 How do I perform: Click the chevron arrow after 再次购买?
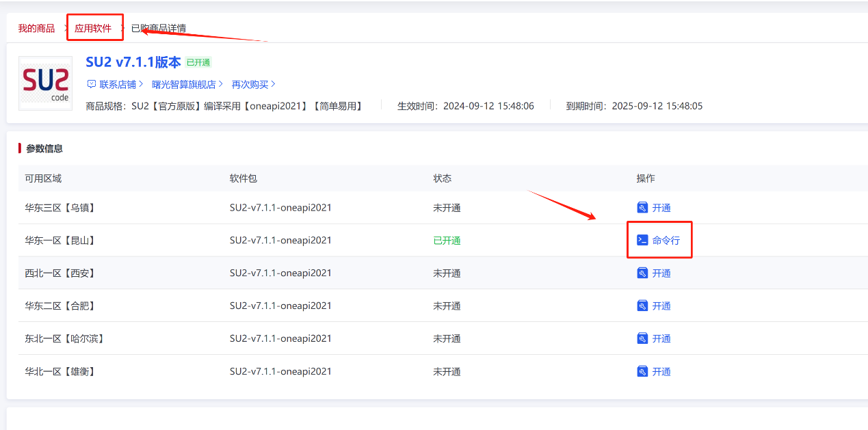[x=273, y=84]
